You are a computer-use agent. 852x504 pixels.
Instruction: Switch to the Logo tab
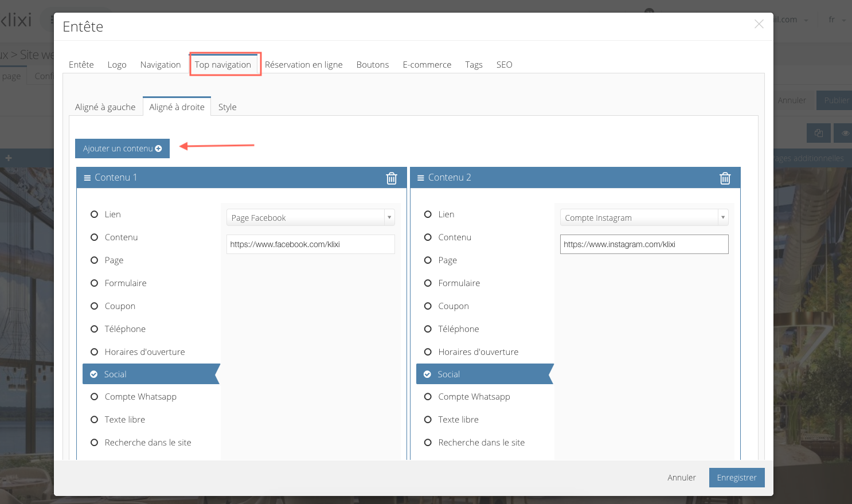point(117,65)
